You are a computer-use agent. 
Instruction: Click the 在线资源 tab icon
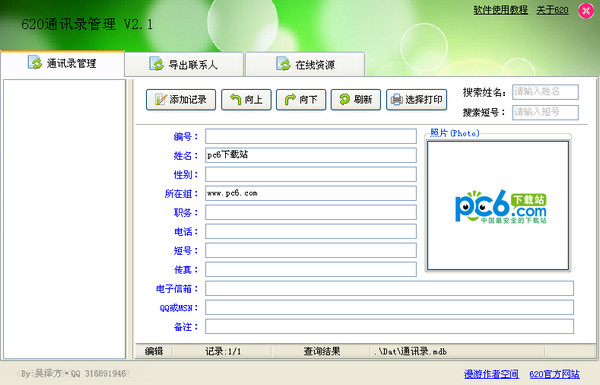click(x=283, y=64)
